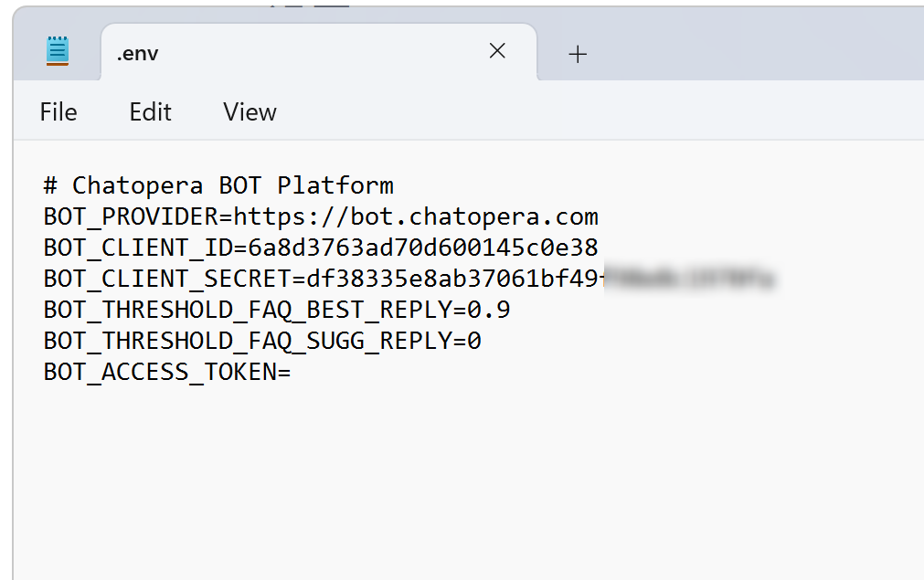Click the Notepad app icon
Image resolution: width=924 pixels, height=580 pixels.
(x=58, y=51)
